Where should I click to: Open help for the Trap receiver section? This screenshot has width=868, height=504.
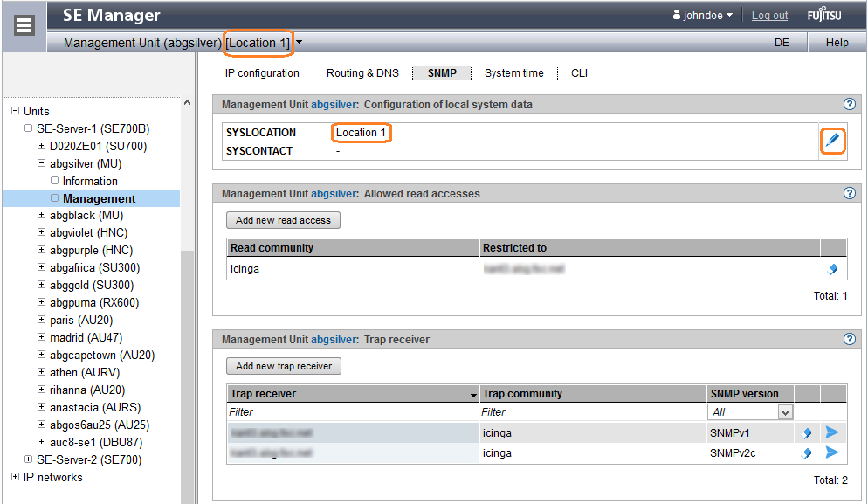click(x=849, y=339)
